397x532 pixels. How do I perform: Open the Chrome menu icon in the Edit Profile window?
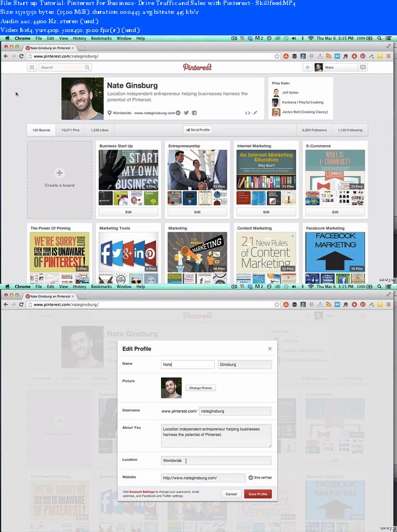pyautogui.click(x=389, y=305)
